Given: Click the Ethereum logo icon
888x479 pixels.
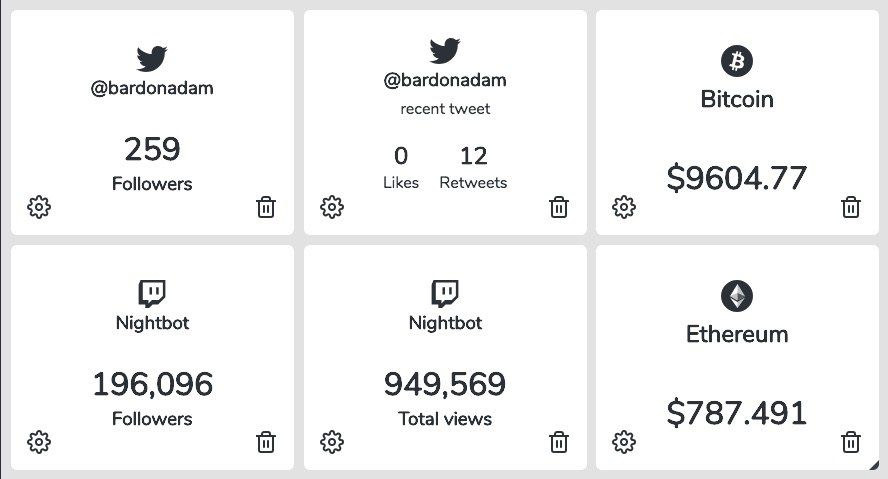Looking at the screenshot, I should [x=737, y=296].
